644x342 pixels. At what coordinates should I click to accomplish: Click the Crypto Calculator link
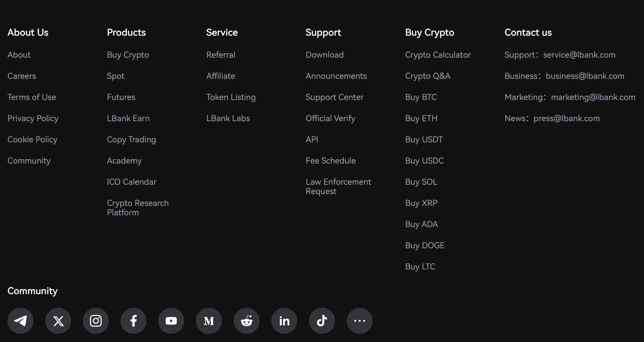click(438, 55)
